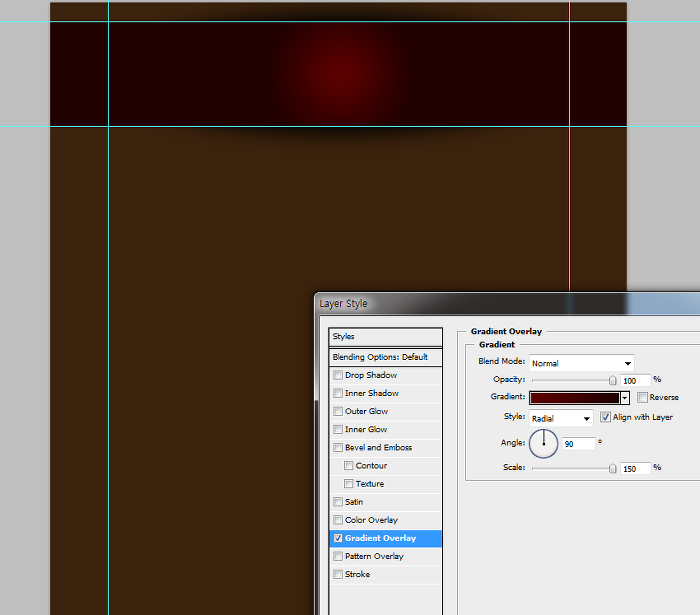Open the gradient Style dropdown
The width and height of the screenshot is (700, 615).
click(x=561, y=419)
